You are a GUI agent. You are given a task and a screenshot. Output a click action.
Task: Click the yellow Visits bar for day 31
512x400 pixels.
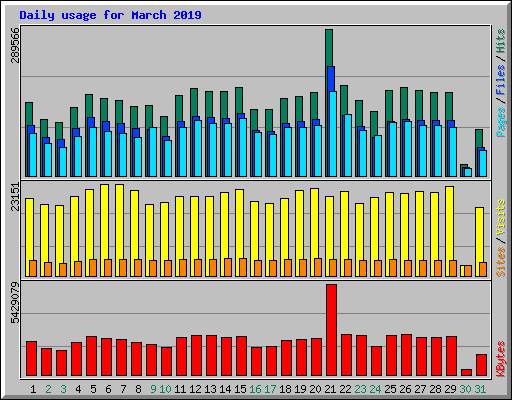pos(479,235)
